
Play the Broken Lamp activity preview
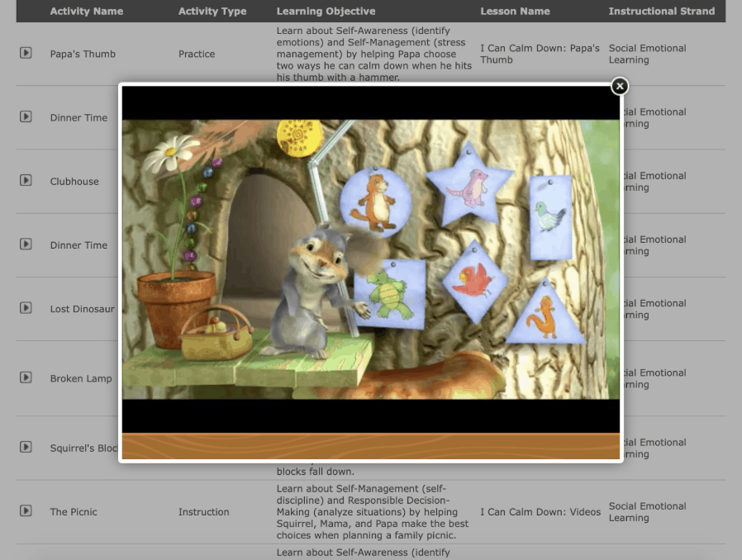tap(26, 377)
